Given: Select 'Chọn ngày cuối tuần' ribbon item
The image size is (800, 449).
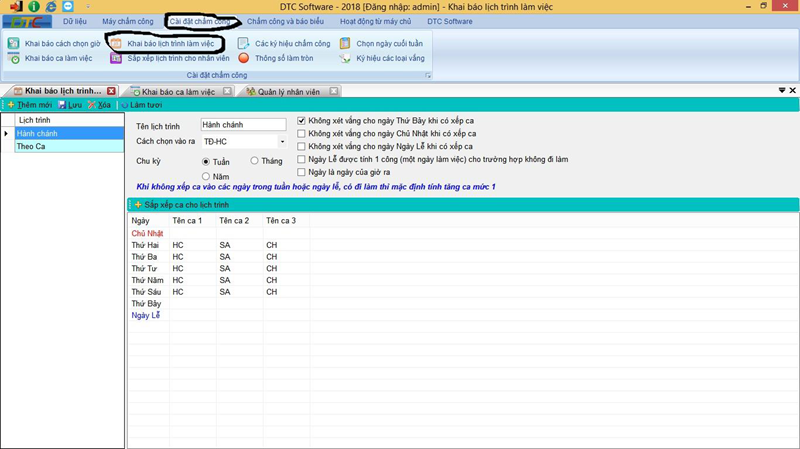Looking at the screenshot, I should click(x=345, y=44).
